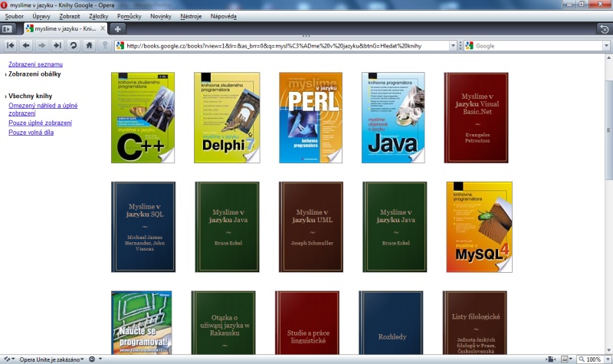The image size is (613, 364).
Task: Click the Všechny knihy heading
Action: [31, 96]
